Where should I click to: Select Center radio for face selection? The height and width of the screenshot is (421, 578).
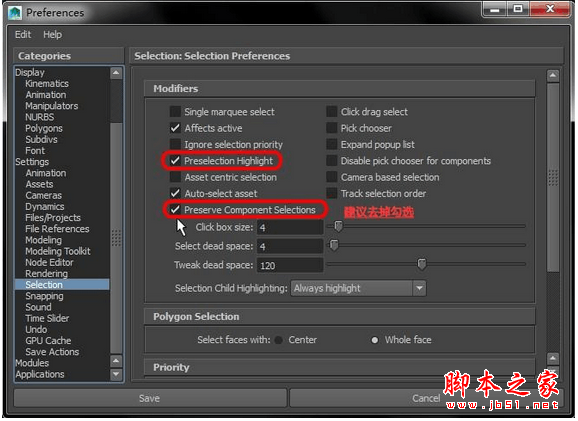279,340
